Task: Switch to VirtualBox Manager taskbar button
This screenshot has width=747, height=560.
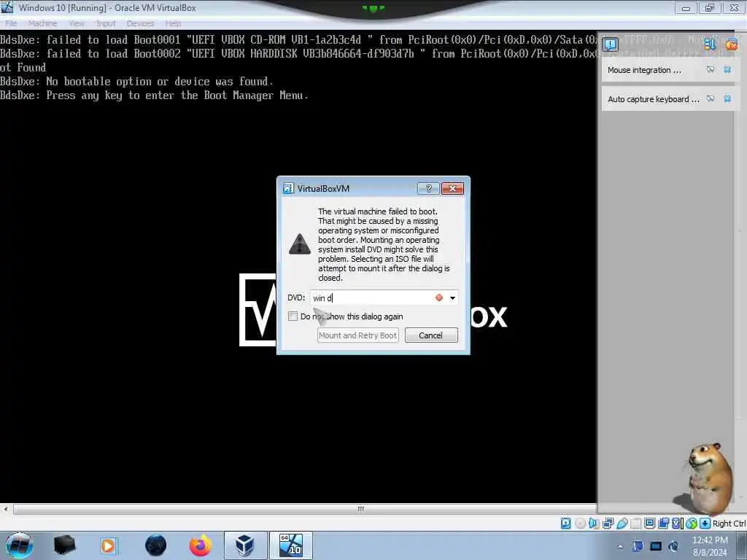Action: (245, 545)
